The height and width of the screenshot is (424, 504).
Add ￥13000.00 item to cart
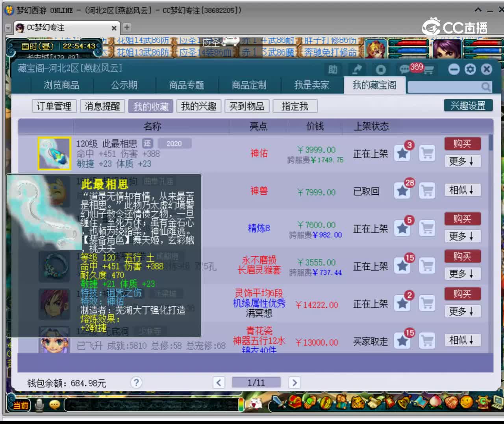(427, 341)
